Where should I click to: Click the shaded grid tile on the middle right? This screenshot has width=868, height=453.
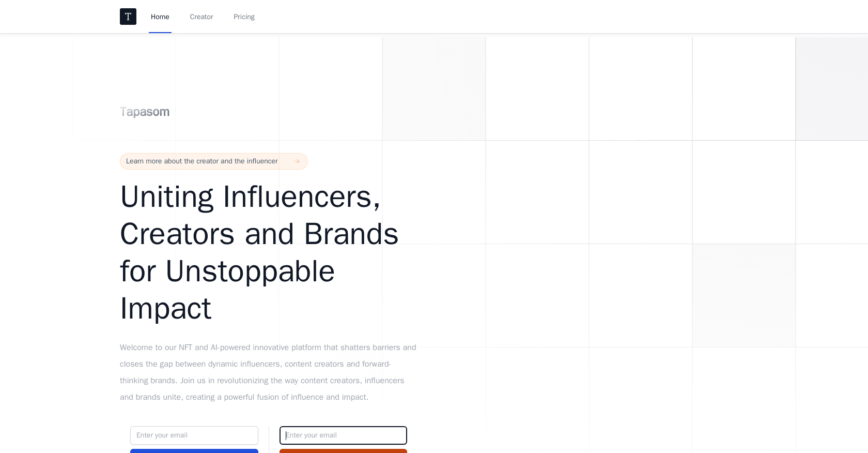[744, 295]
